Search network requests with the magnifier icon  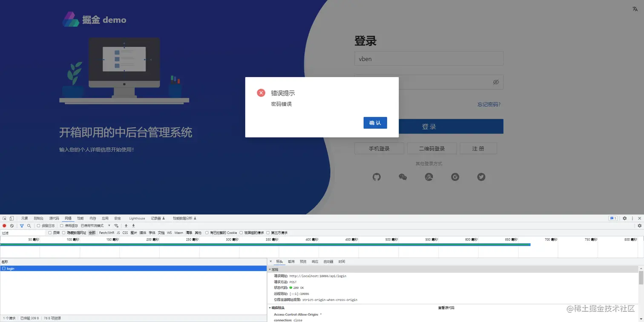[x=29, y=225]
